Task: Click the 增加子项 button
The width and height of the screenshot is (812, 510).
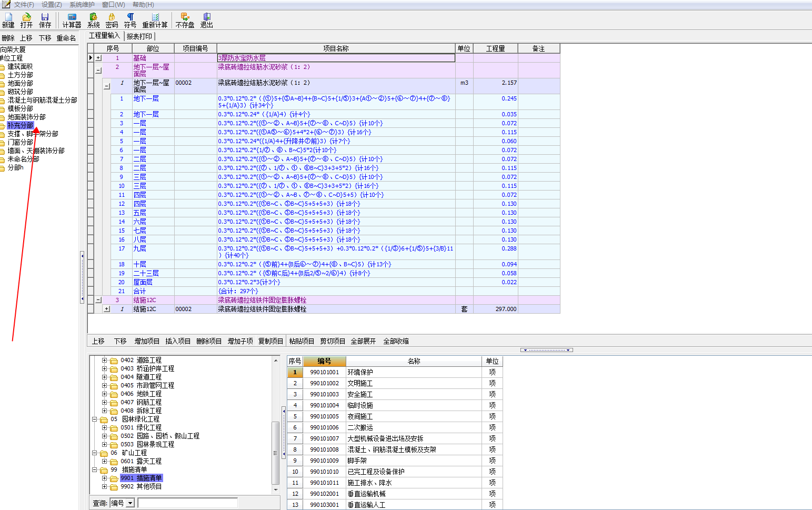Action: [240, 341]
